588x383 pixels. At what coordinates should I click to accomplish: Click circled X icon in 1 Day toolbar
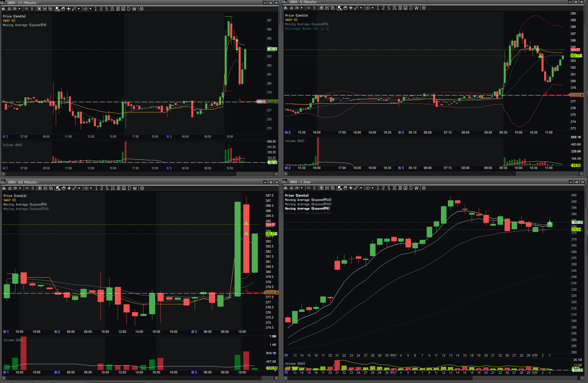[424, 188]
